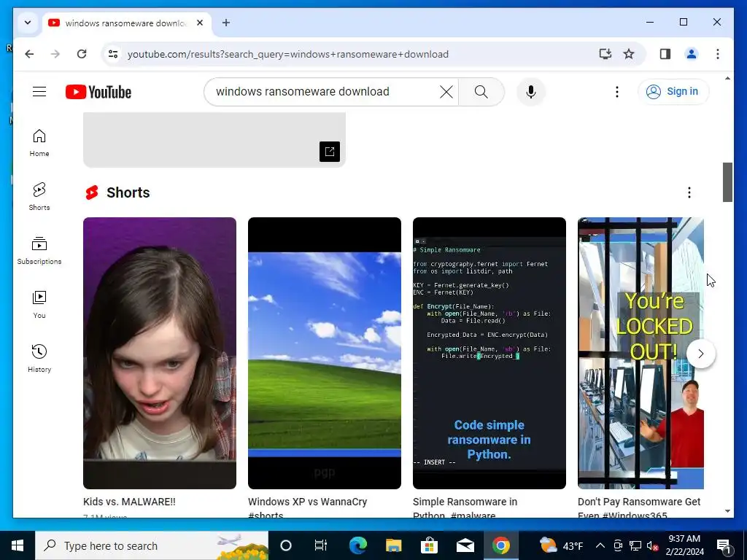Image resolution: width=747 pixels, height=560 pixels.
Task: Toggle Chrome side panel
Action: point(665,54)
